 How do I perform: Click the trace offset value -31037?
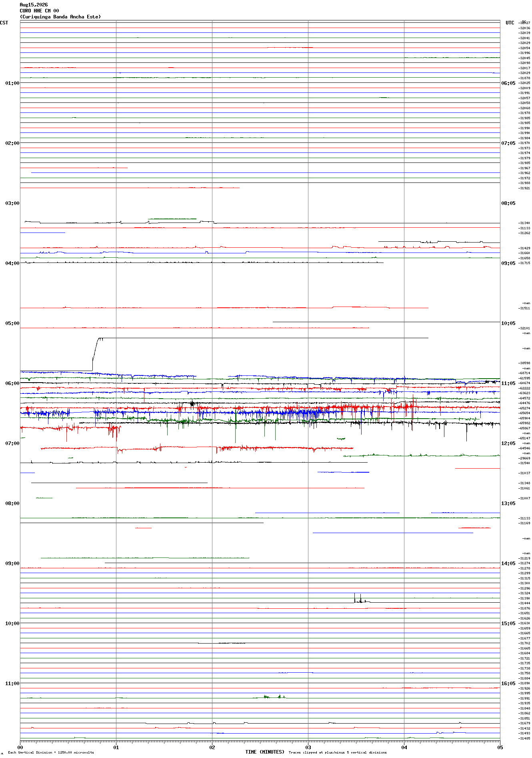pos(524,473)
